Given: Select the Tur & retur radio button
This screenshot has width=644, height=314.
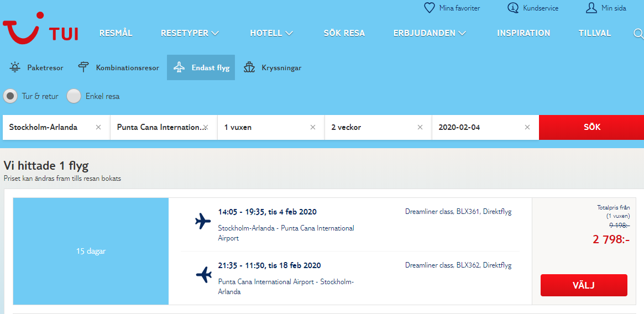Looking at the screenshot, I should 11,96.
